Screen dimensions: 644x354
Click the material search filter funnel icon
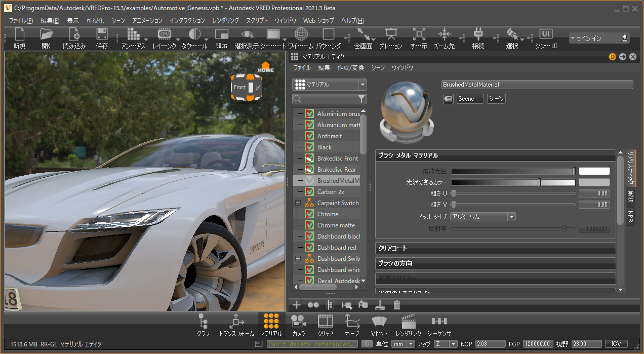click(x=361, y=99)
